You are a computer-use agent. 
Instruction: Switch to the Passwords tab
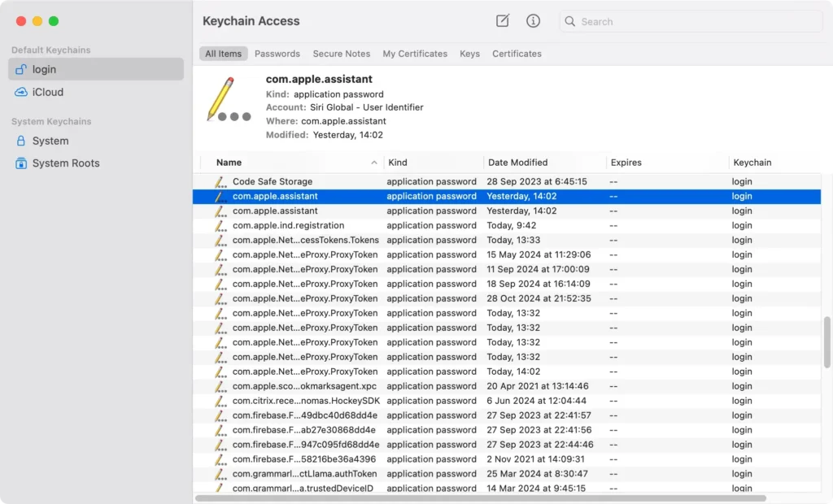[x=277, y=54]
